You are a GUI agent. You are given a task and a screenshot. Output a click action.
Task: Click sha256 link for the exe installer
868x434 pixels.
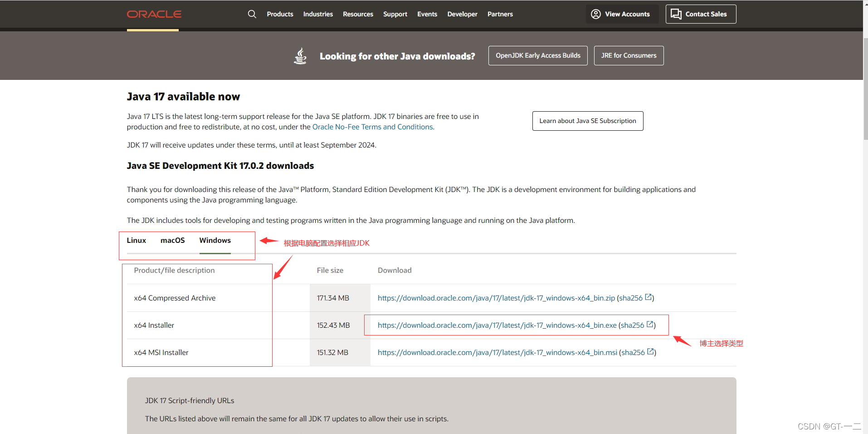[x=633, y=325]
